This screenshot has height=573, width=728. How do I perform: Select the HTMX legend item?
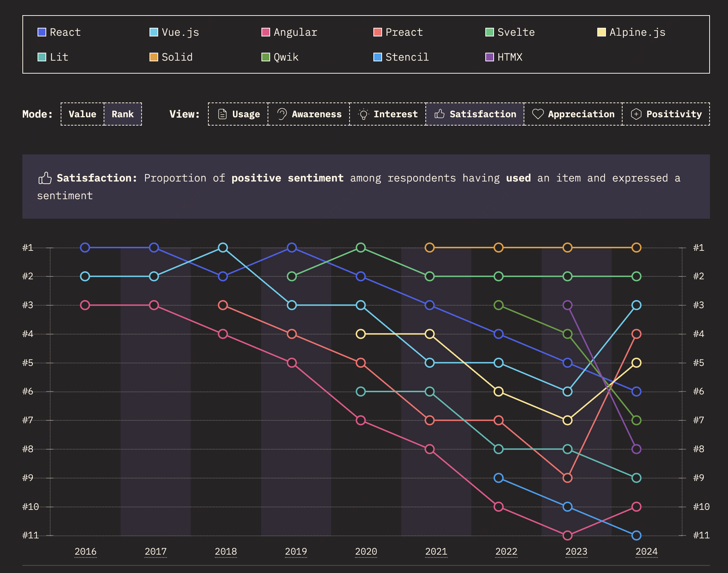[510, 57]
